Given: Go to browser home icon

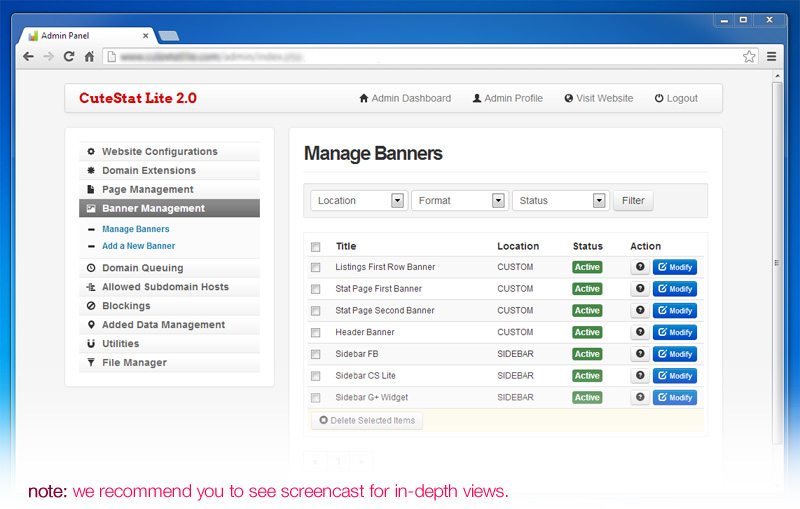Looking at the screenshot, I should click(89, 57).
